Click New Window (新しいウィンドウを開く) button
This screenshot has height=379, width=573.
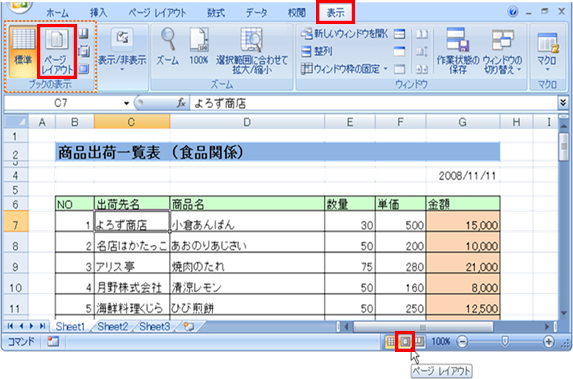344,34
